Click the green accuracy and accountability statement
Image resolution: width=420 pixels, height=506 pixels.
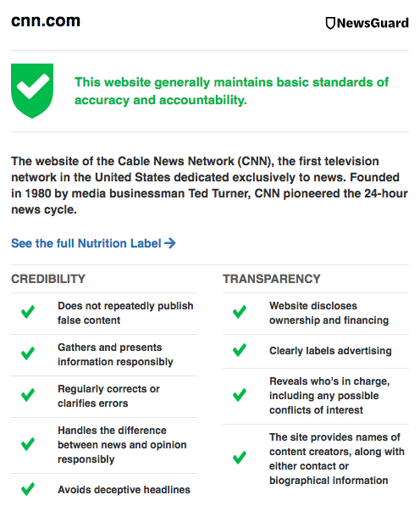pyautogui.click(x=231, y=91)
